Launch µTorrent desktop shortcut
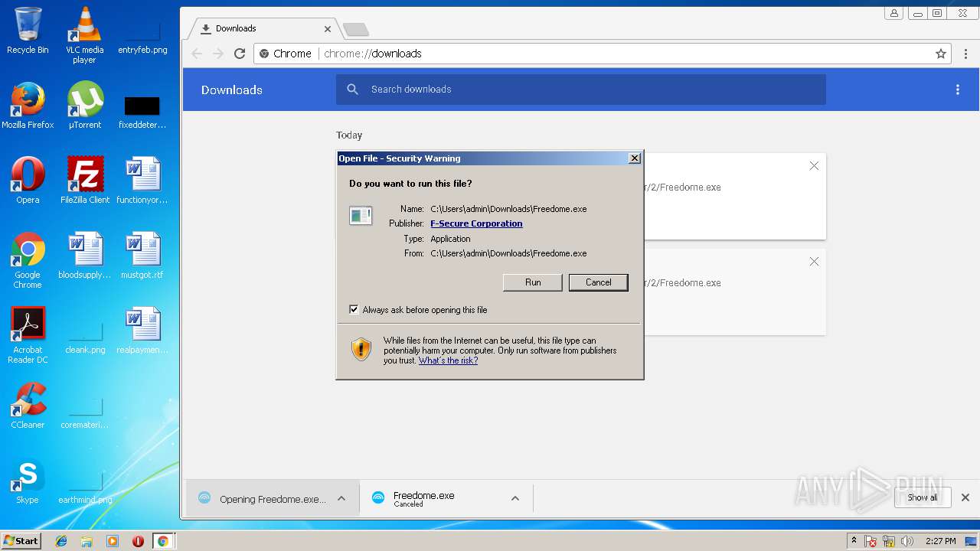 tap(85, 106)
